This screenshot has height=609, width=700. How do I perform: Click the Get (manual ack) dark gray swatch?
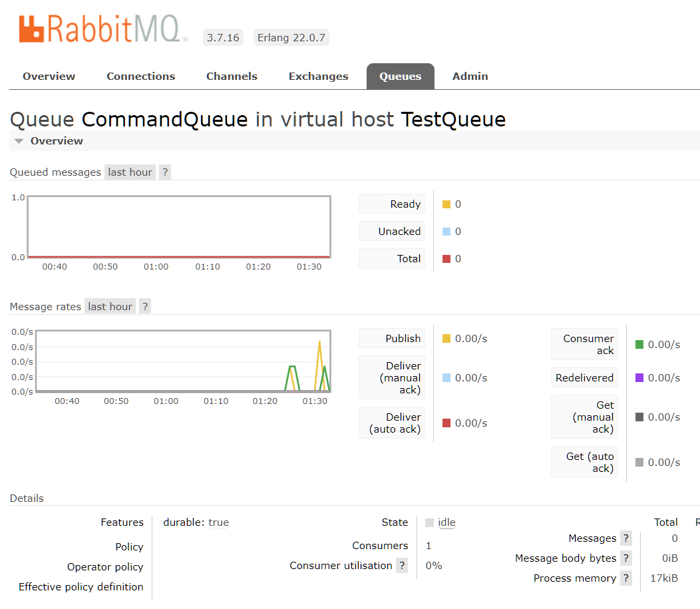tap(639, 417)
